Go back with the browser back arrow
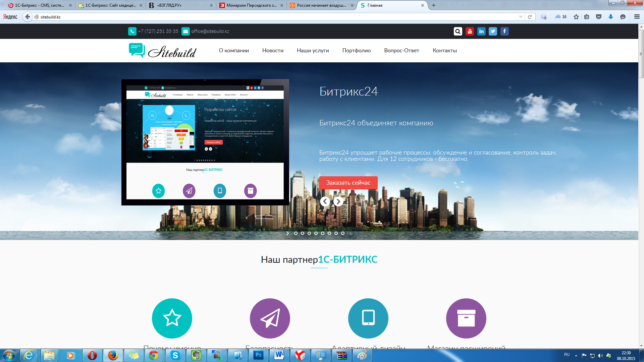 (28, 17)
